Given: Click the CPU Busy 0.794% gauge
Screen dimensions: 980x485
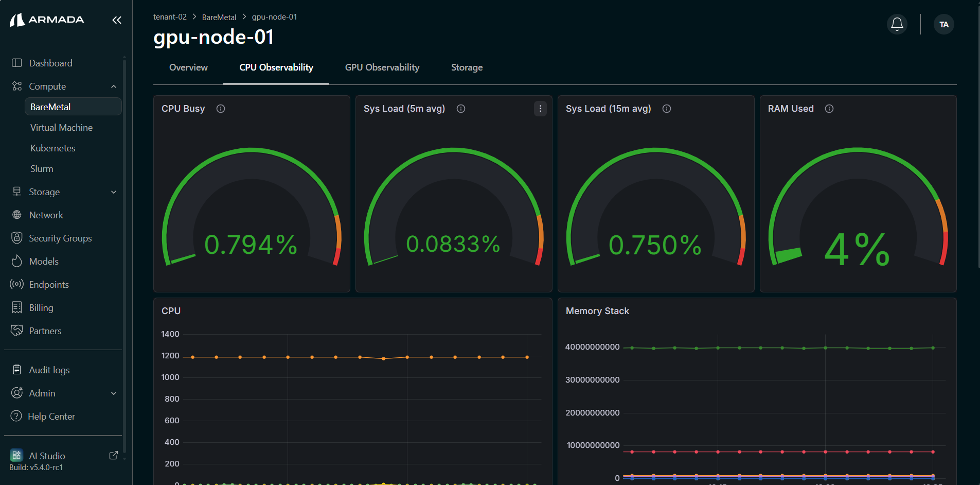Looking at the screenshot, I should 252,207.
